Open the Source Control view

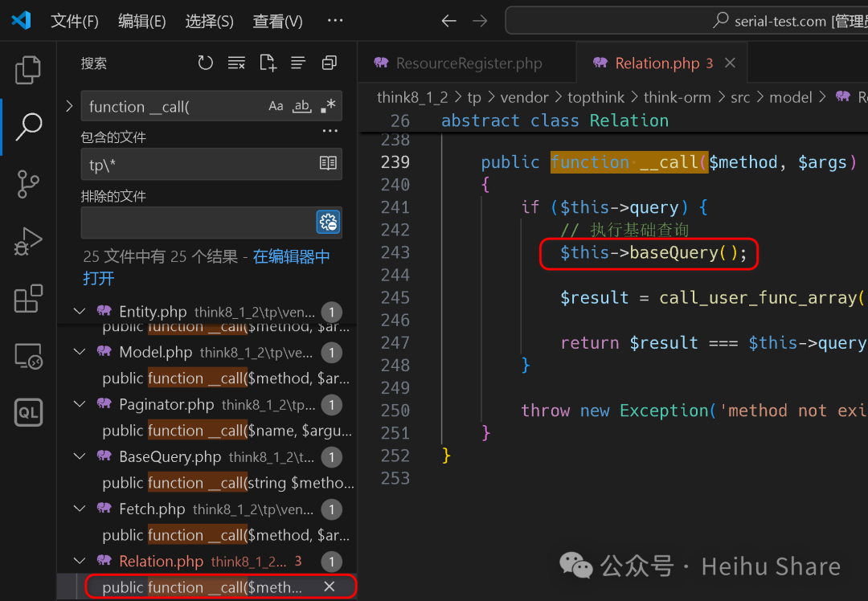(27, 184)
